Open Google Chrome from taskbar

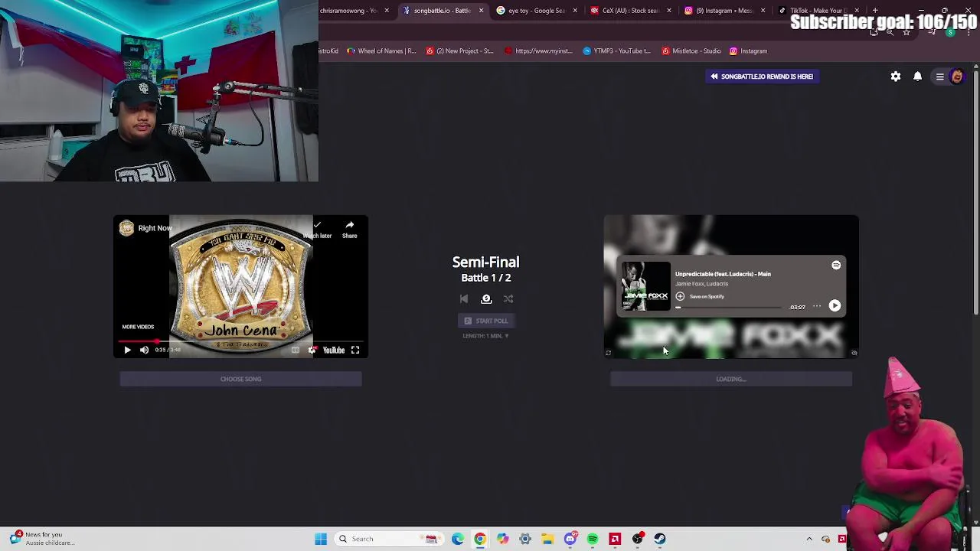(480, 539)
